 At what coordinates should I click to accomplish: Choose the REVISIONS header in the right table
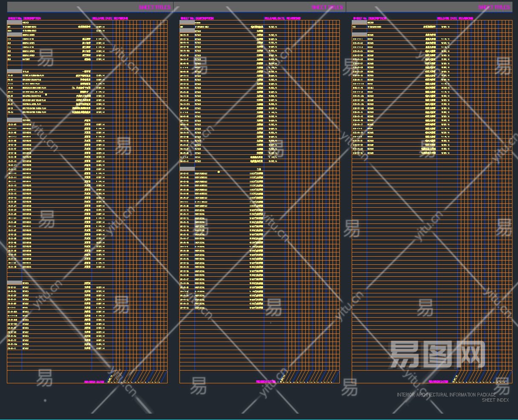pyautogui.click(x=466, y=18)
